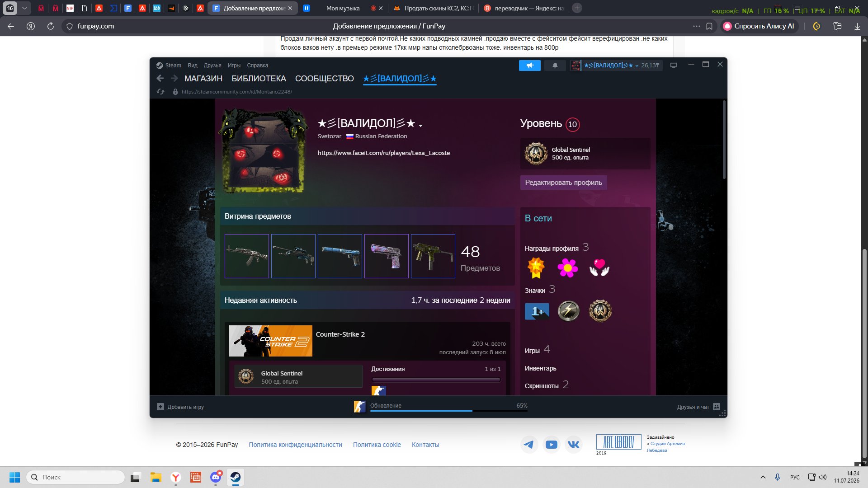Click the Steam announcements megaphone button
Screen dimensions: 868x488
[530, 66]
